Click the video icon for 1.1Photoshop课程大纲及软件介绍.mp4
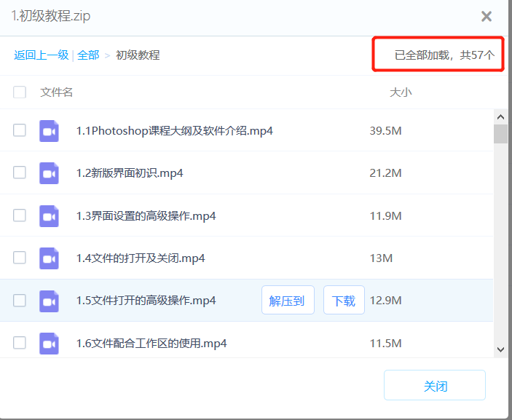This screenshot has width=512, height=420. pyautogui.click(x=49, y=131)
